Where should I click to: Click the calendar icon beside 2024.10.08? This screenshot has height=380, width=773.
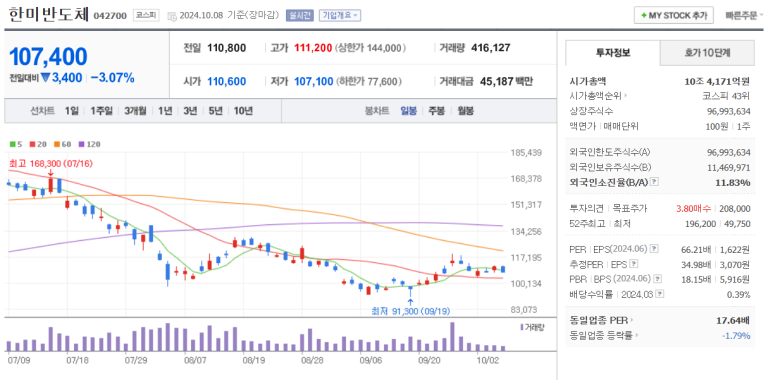pyautogui.click(x=172, y=16)
